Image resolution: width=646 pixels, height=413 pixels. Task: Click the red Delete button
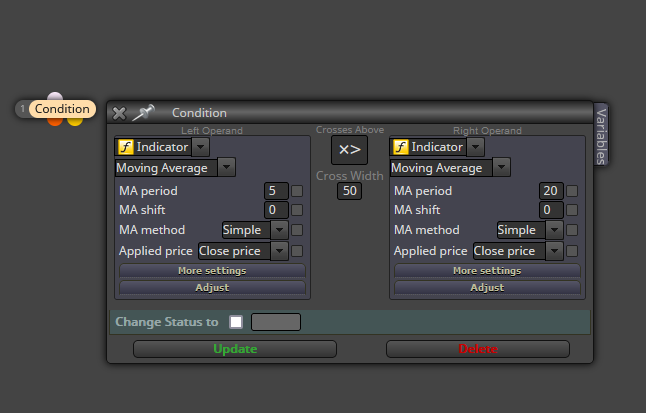[478, 349]
